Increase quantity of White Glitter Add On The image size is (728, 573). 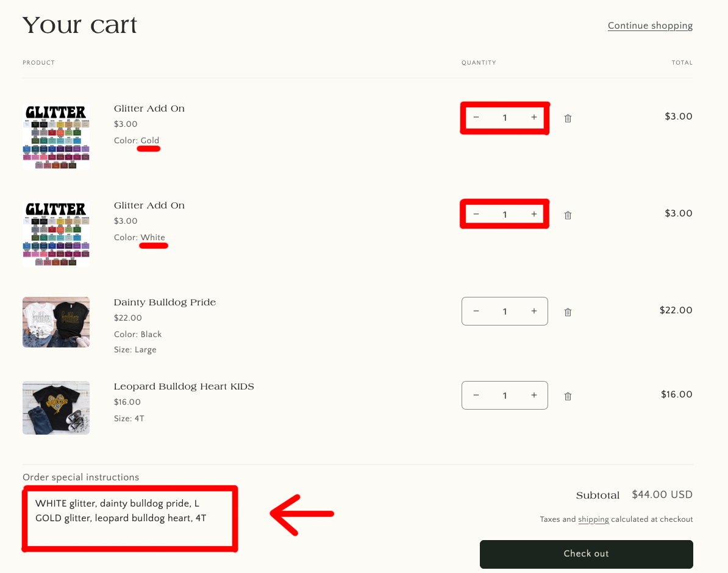point(534,215)
